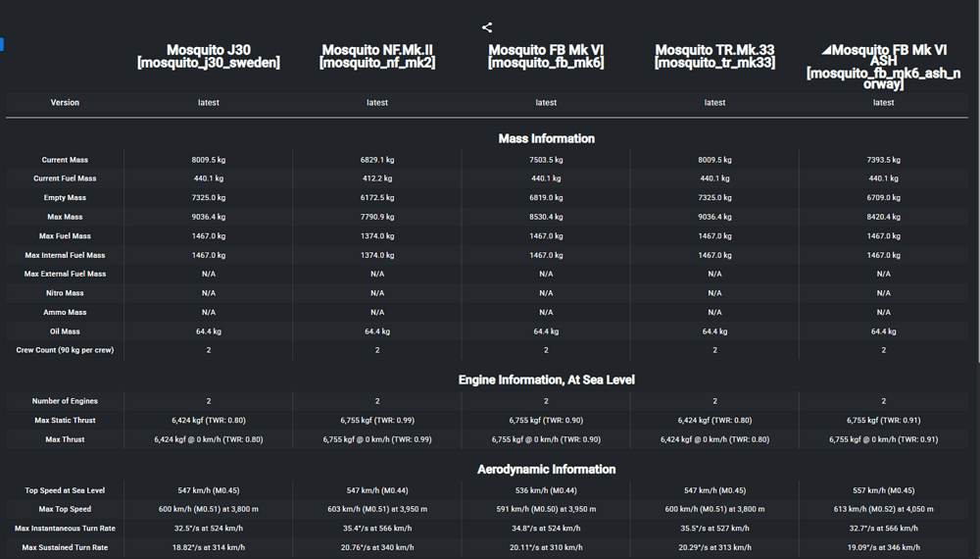The image size is (980, 559).
Task: Click the Version row label
Action: (x=65, y=103)
